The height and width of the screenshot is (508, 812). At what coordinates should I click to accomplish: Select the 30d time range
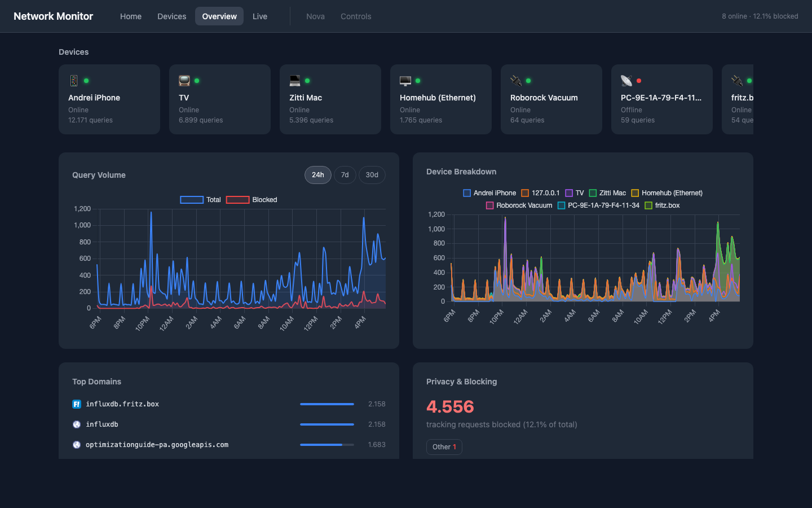pos(372,175)
